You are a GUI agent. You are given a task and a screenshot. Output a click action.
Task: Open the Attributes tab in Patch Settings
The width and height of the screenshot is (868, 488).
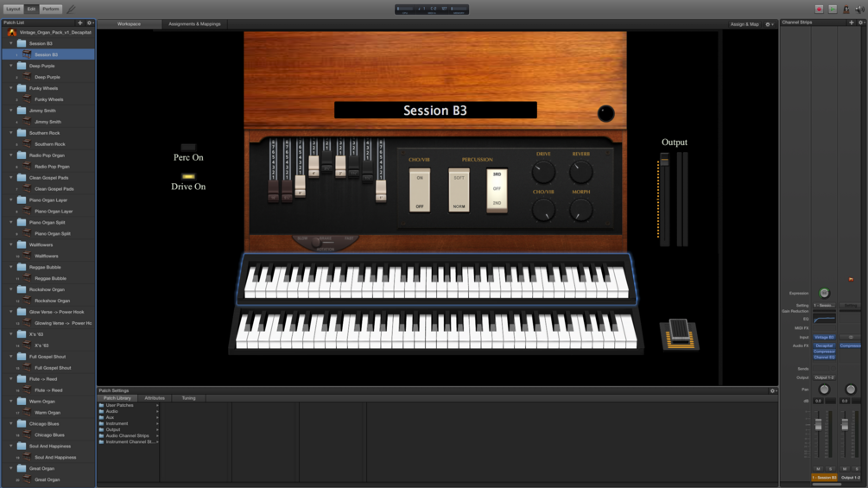pos(155,398)
